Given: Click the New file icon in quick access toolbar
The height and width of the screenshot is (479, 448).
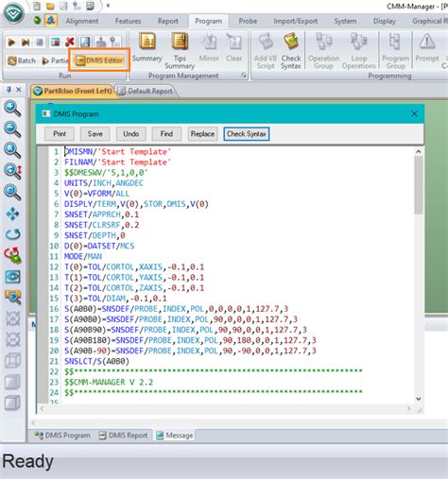Looking at the screenshot, I should (x=37, y=6).
